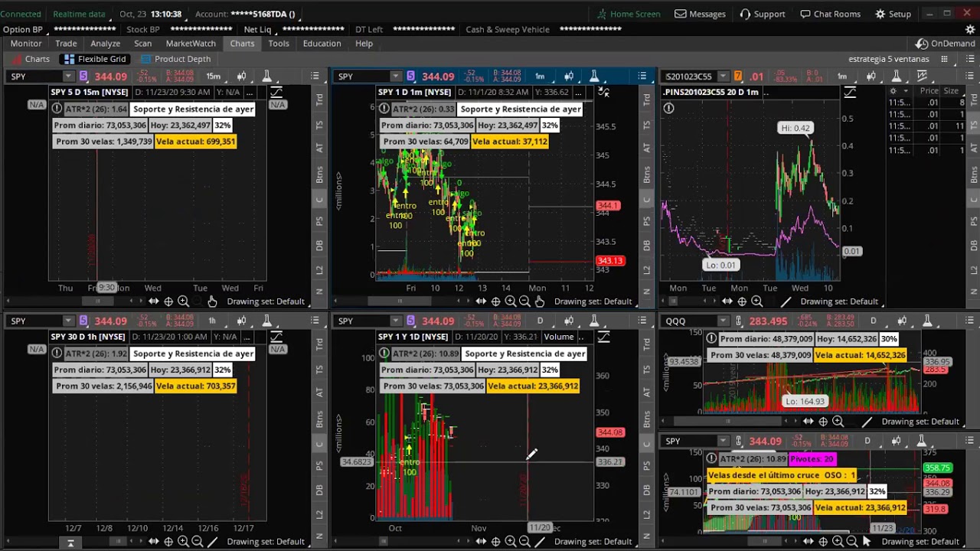
Task: Click purple 5 symbol link on SPY 15m chart
Action: coord(83,76)
